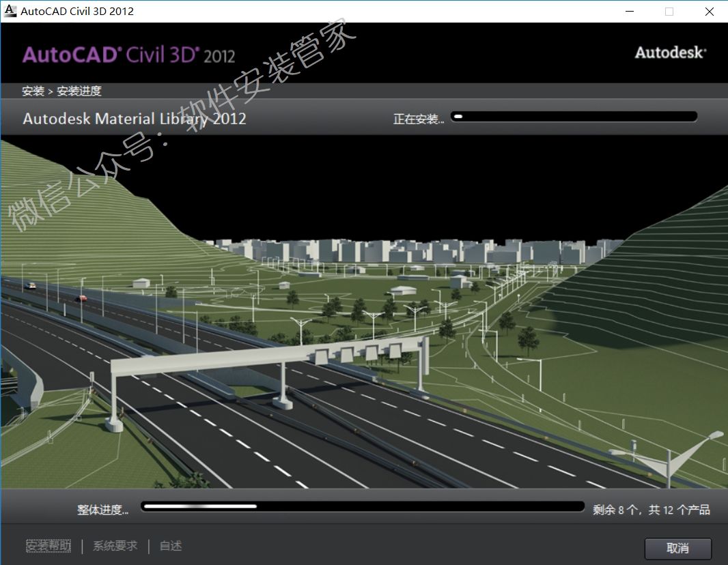Click the 正在安装 status label
The image size is (728, 565).
(418, 119)
